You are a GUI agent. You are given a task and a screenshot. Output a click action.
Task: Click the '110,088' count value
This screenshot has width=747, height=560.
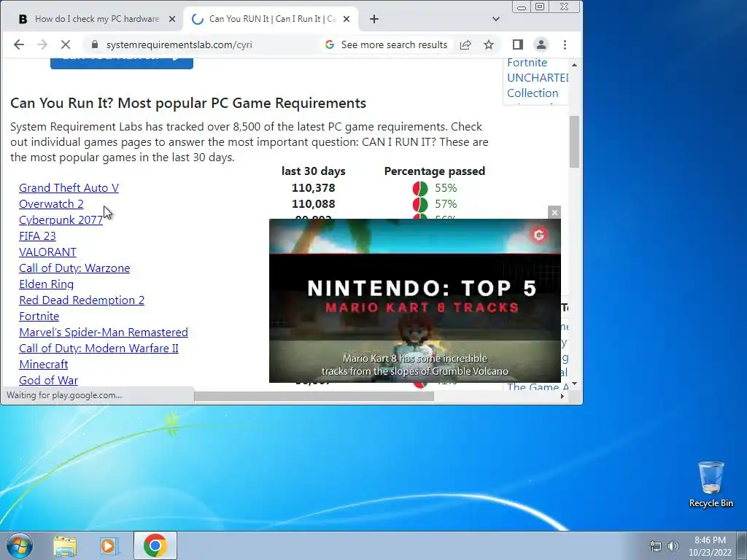(314, 204)
